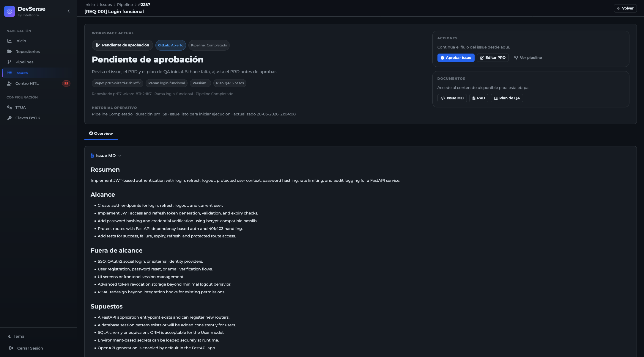Click the DevSense logo icon

[10, 11]
